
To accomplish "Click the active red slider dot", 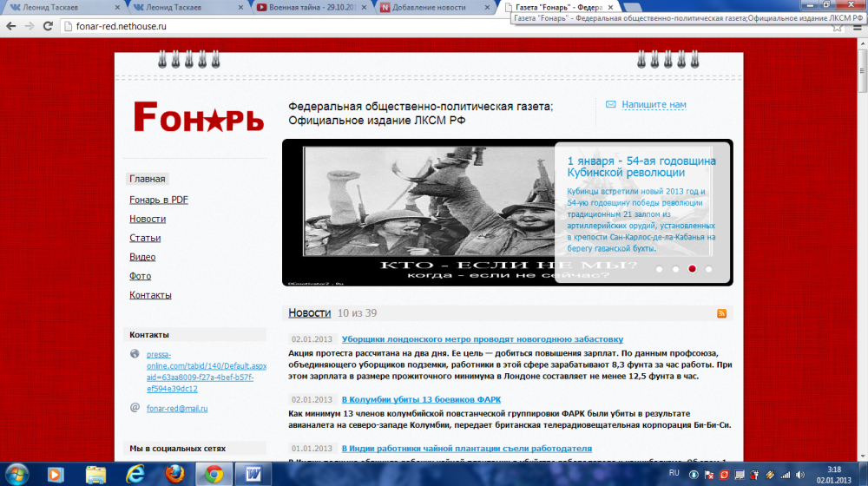I will tap(692, 269).
